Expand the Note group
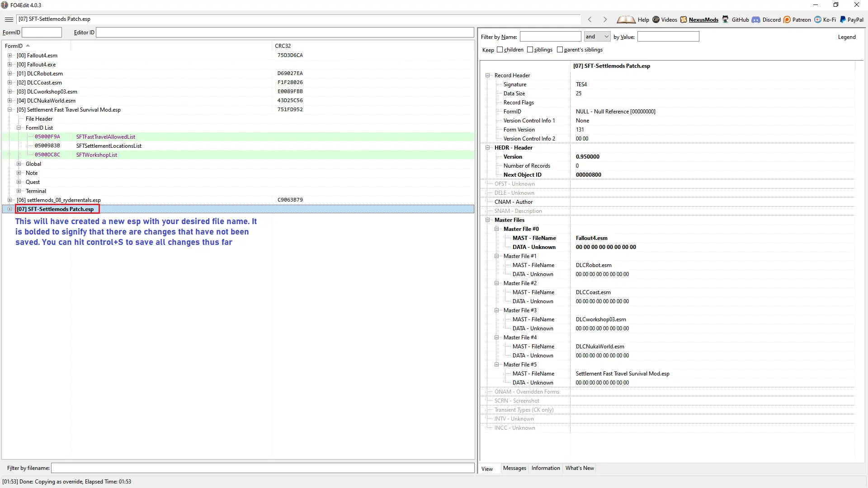Viewport: 868px width, 488px height. [x=19, y=173]
